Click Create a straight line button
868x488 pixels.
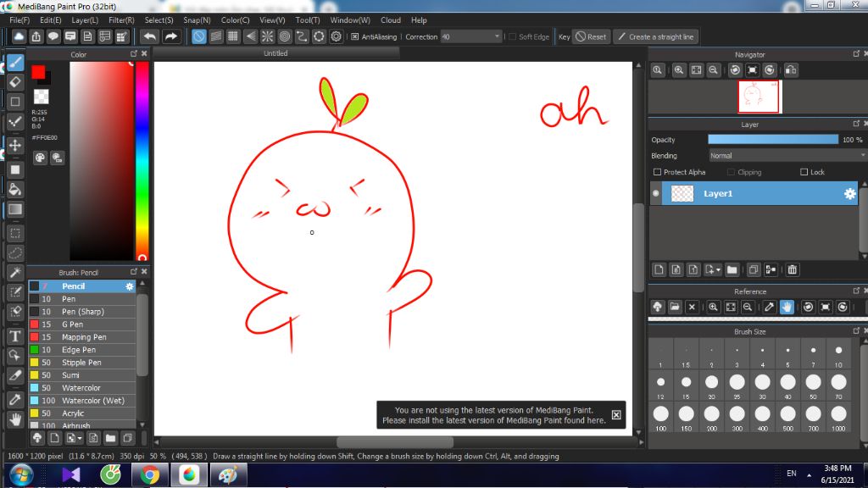click(x=655, y=36)
